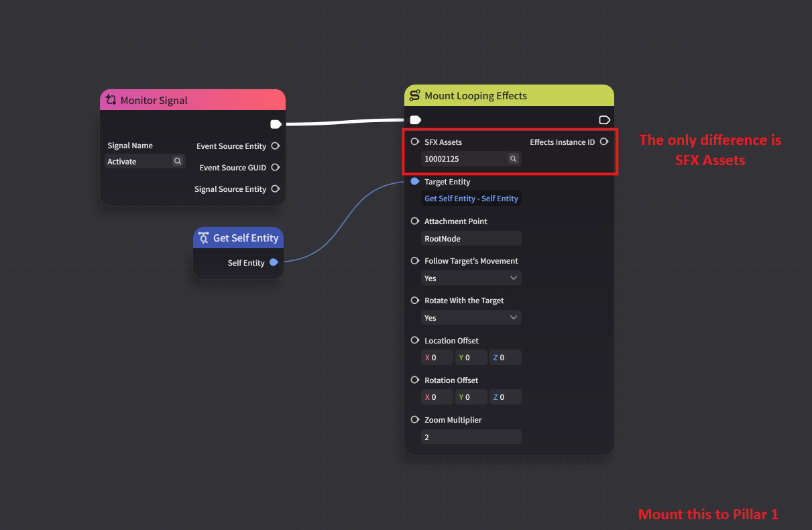Click the Event Source Entity output pin
Screen dimensions: 812x530
click(x=275, y=146)
